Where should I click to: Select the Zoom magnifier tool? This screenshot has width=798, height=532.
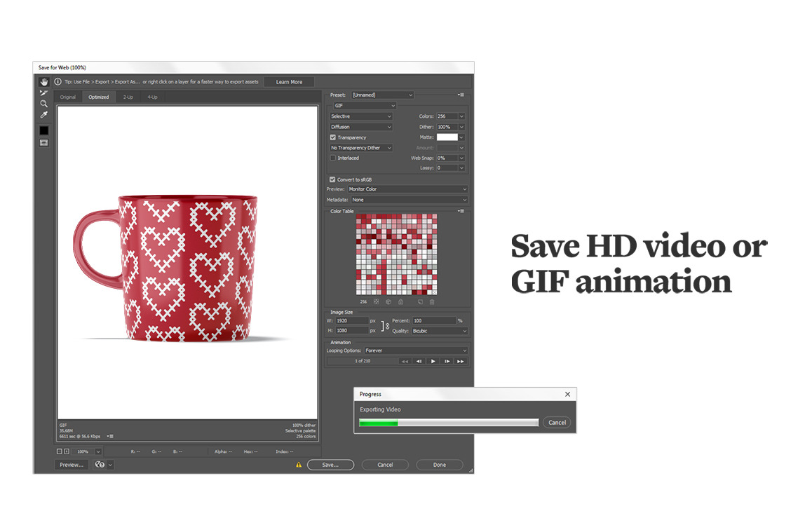[x=43, y=104]
